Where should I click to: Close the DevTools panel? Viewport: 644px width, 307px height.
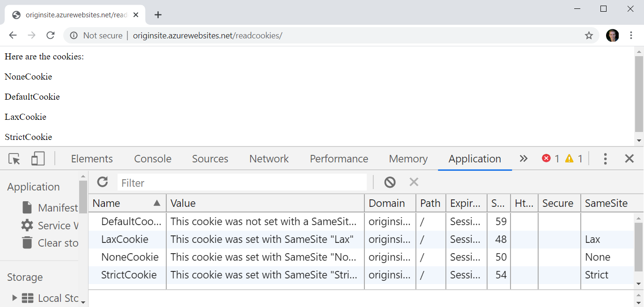tap(629, 159)
